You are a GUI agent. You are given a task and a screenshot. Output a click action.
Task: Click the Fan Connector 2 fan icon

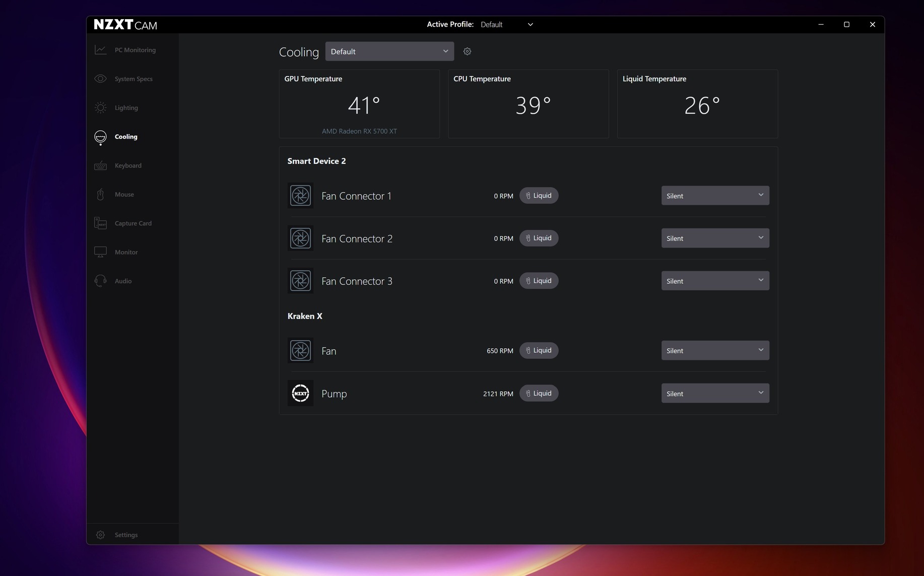300,238
